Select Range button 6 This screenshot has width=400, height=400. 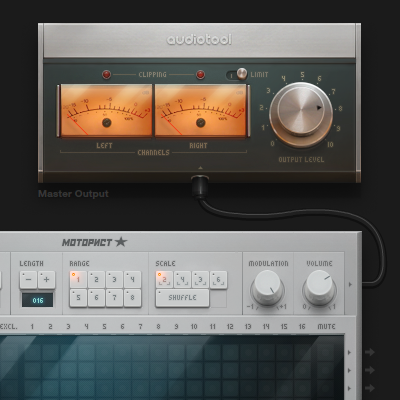click(x=96, y=298)
